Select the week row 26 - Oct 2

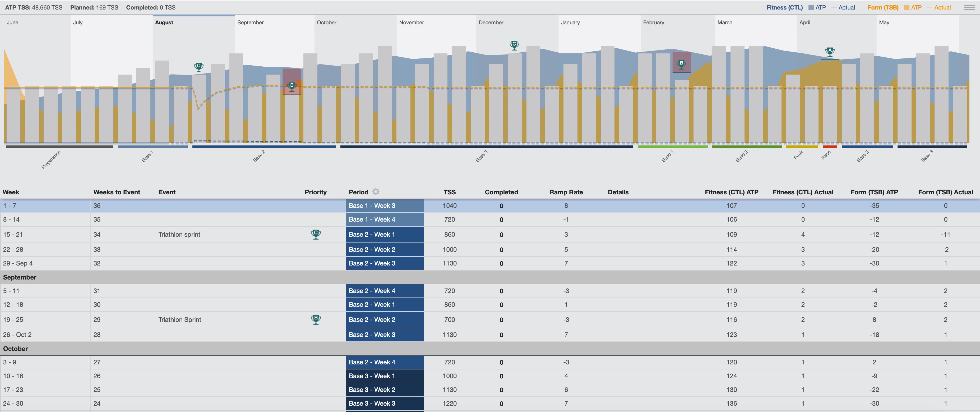[490, 335]
